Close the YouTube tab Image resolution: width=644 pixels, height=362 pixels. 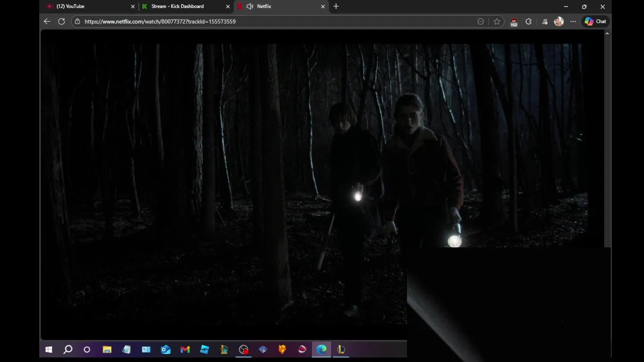tap(133, 7)
